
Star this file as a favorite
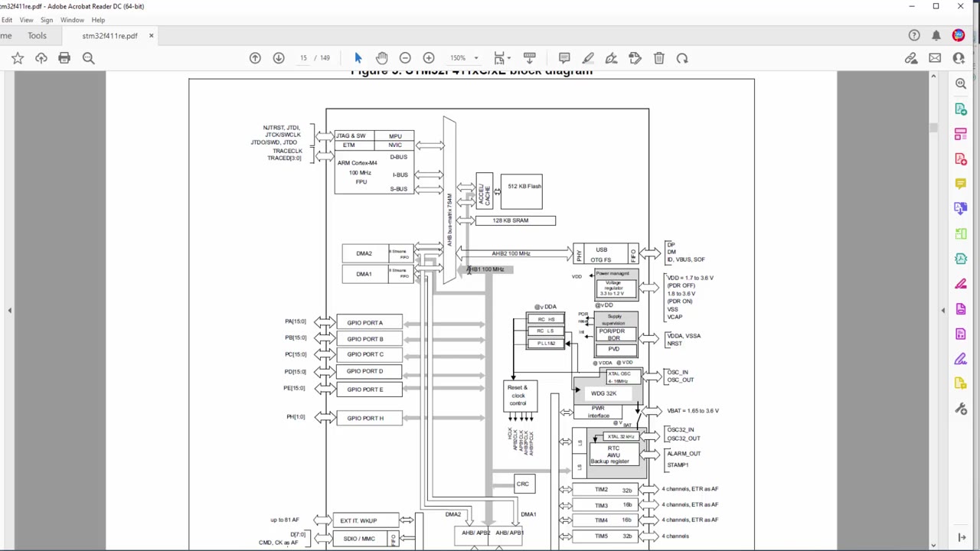coord(18,58)
